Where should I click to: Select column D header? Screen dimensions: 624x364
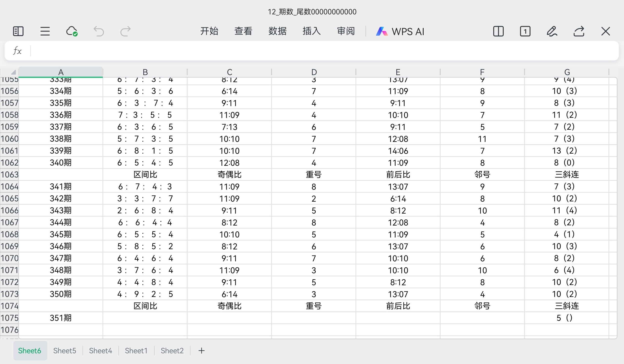click(x=314, y=72)
